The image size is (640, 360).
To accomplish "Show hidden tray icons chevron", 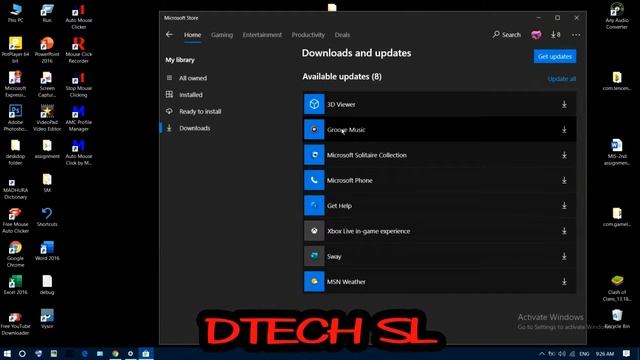I will [542, 354].
